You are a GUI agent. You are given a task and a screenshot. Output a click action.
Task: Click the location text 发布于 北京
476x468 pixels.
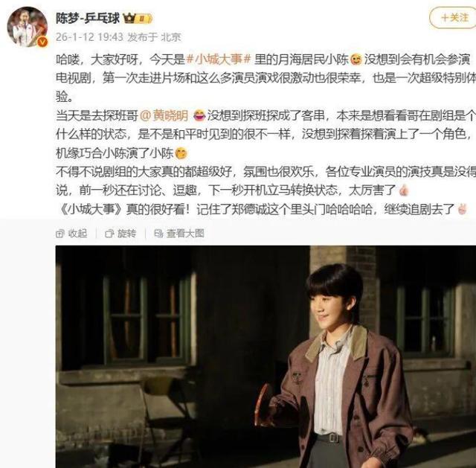point(154,37)
